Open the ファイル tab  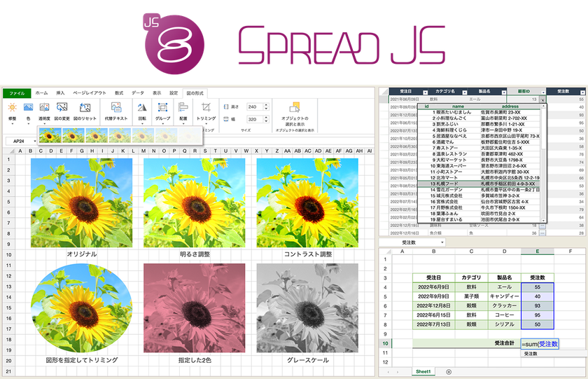(x=17, y=93)
